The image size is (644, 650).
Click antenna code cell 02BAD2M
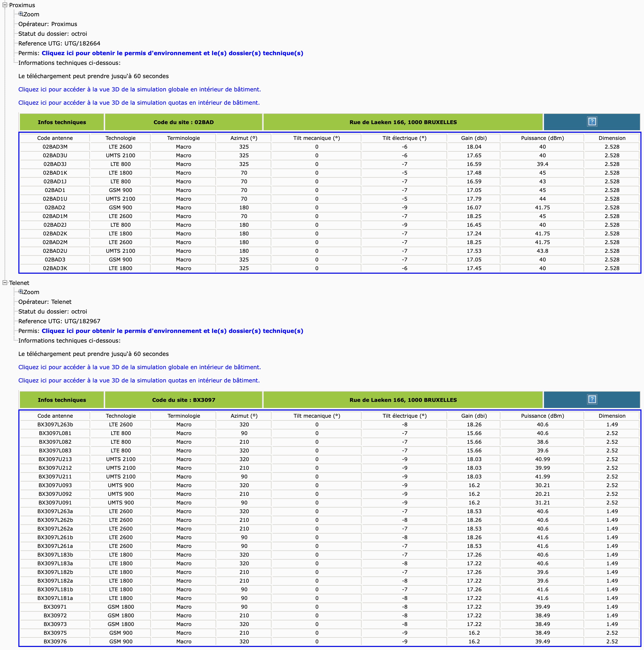pyautogui.click(x=55, y=242)
